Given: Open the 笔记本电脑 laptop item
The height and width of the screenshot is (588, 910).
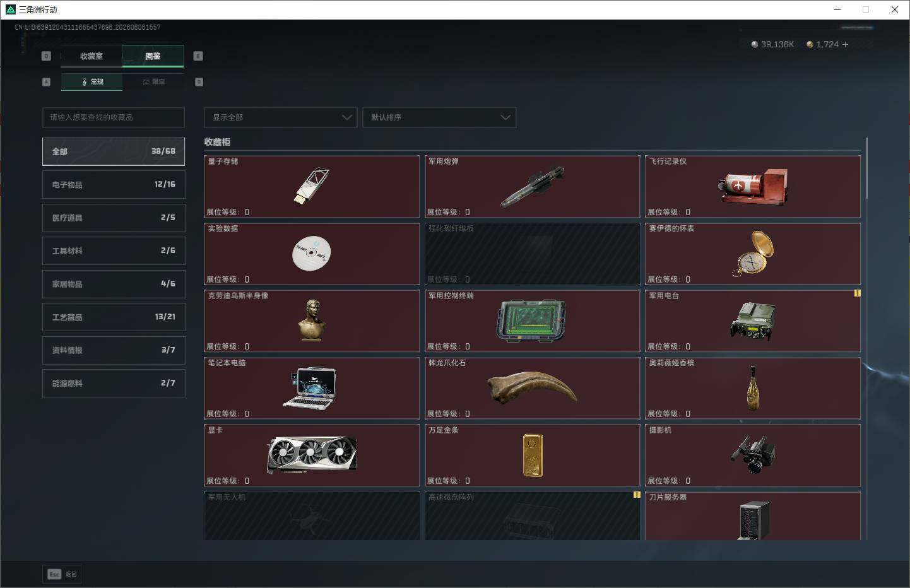Looking at the screenshot, I should point(312,388).
